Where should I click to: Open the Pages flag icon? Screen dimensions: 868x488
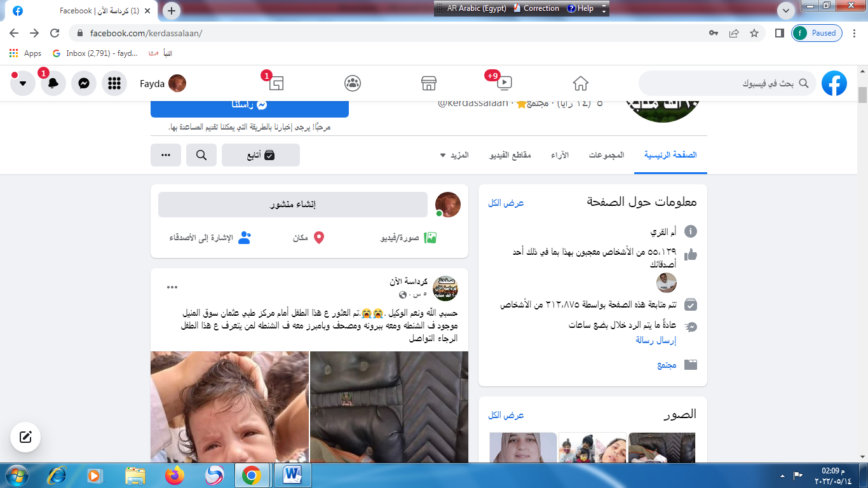point(276,83)
